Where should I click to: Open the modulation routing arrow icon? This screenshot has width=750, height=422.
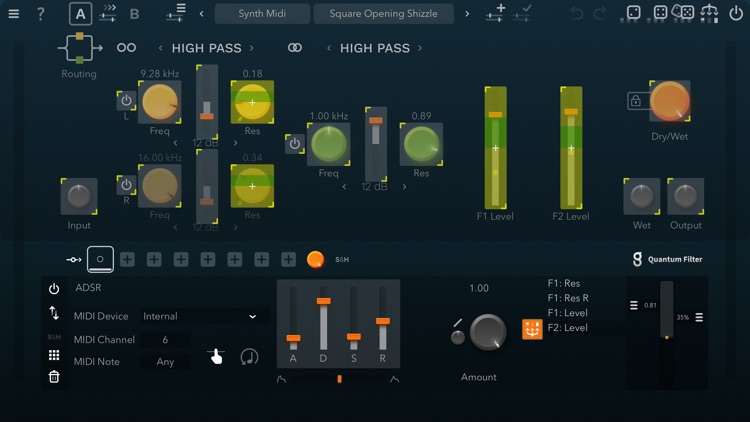(x=74, y=259)
